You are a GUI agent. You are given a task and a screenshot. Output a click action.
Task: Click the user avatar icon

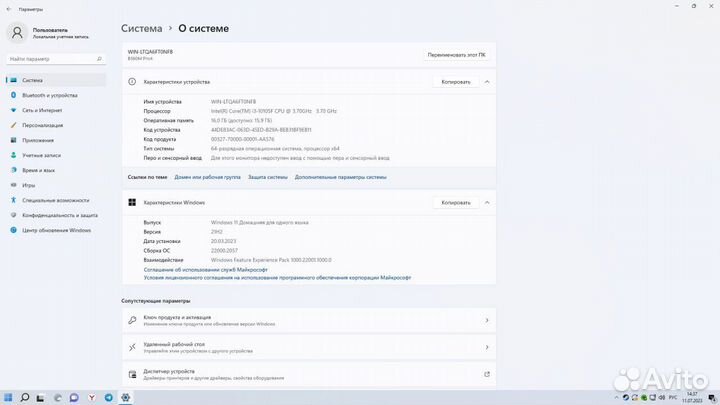pos(17,33)
